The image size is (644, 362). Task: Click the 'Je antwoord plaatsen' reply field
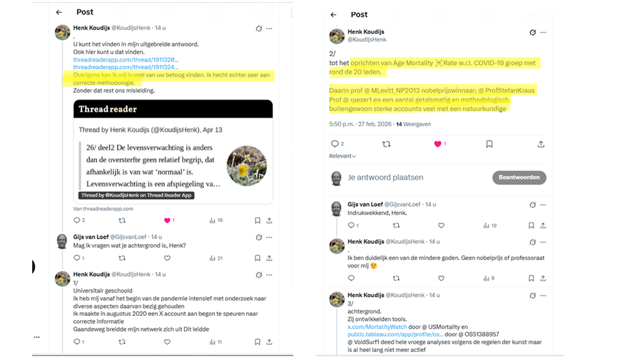click(403, 177)
